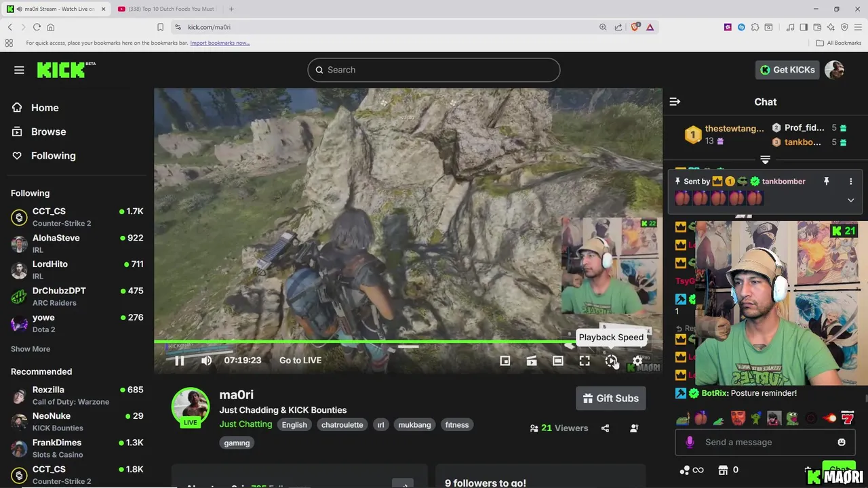Open the Kick hamburger menu
This screenshot has width=868, height=488.
[x=19, y=70]
